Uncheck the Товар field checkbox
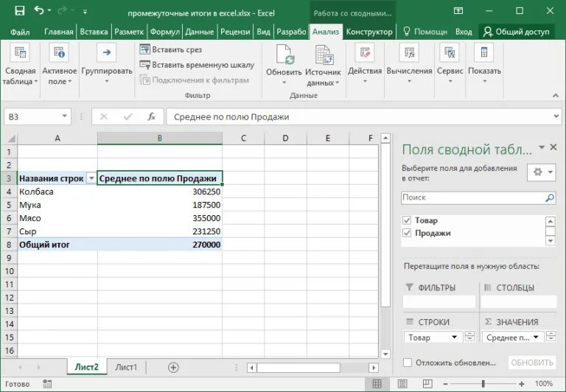Viewport: 566px width, 392px height. (x=407, y=220)
